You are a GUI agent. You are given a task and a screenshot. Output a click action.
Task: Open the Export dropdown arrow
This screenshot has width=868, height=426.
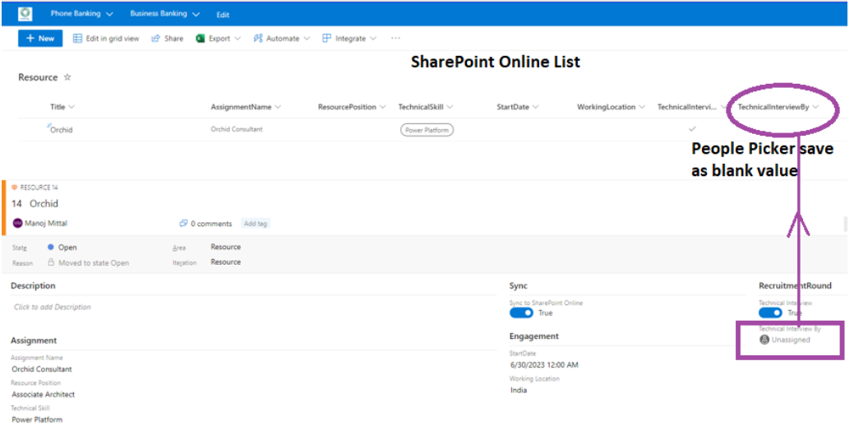(238, 38)
